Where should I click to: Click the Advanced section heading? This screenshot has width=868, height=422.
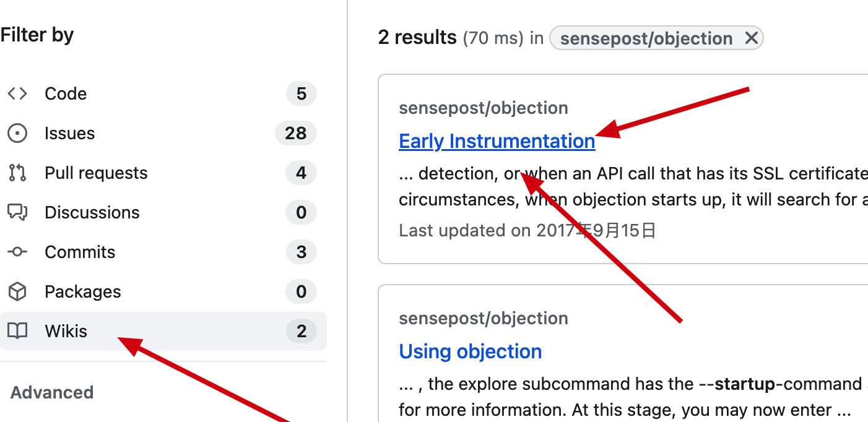[52, 392]
